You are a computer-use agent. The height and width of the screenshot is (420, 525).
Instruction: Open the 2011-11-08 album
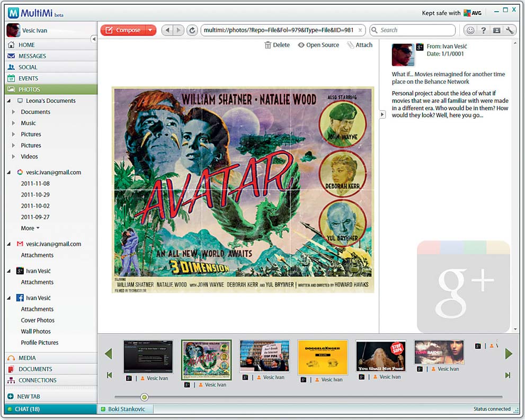(x=35, y=183)
